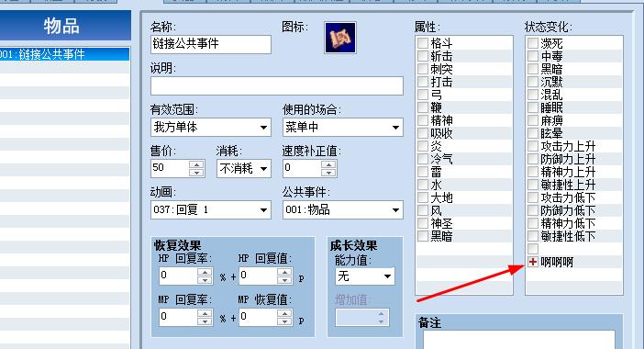
Task: Open the 动画 dropdown showing 037:回复 1
Action: (211, 209)
